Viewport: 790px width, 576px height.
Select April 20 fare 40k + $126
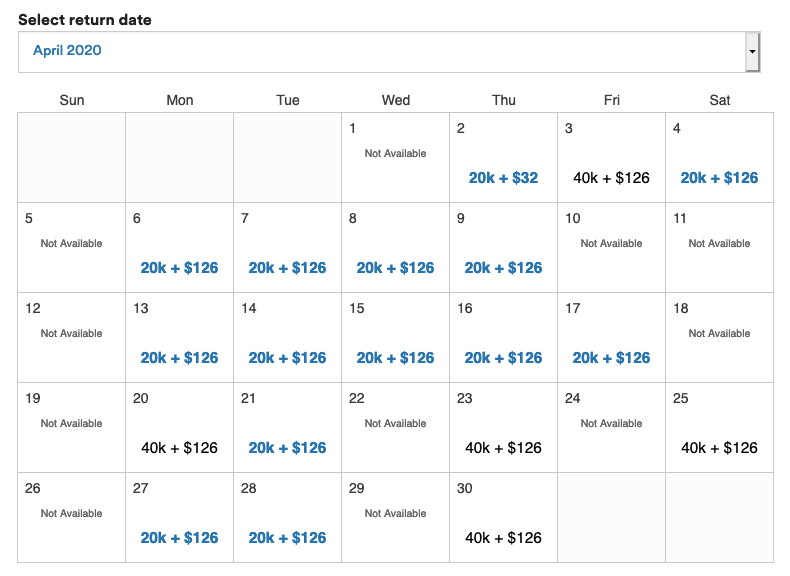(x=179, y=448)
